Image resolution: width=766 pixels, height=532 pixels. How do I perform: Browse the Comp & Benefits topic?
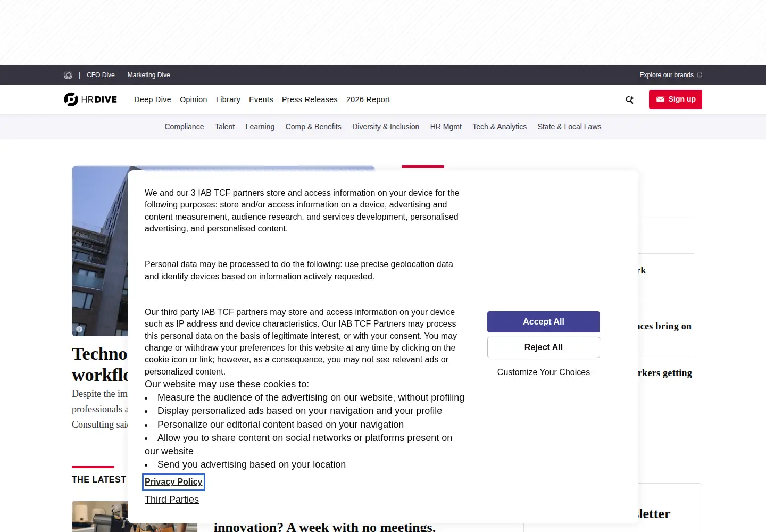pos(313,127)
